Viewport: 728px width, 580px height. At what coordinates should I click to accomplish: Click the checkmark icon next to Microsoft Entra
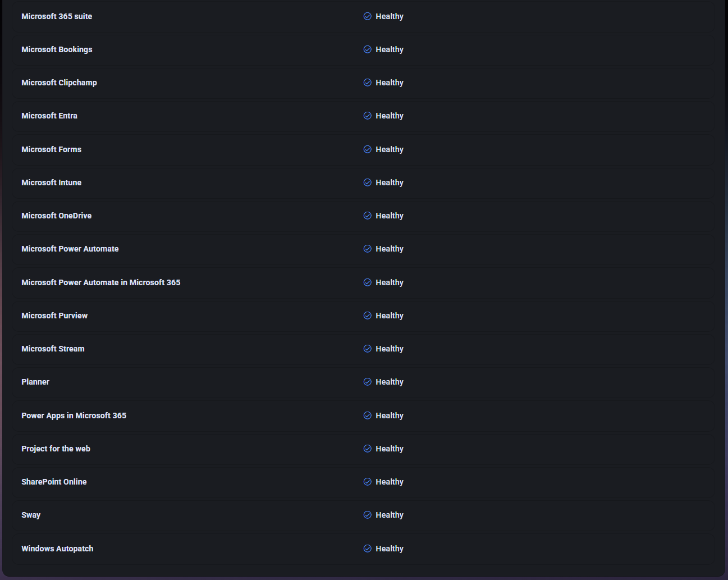coord(367,116)
